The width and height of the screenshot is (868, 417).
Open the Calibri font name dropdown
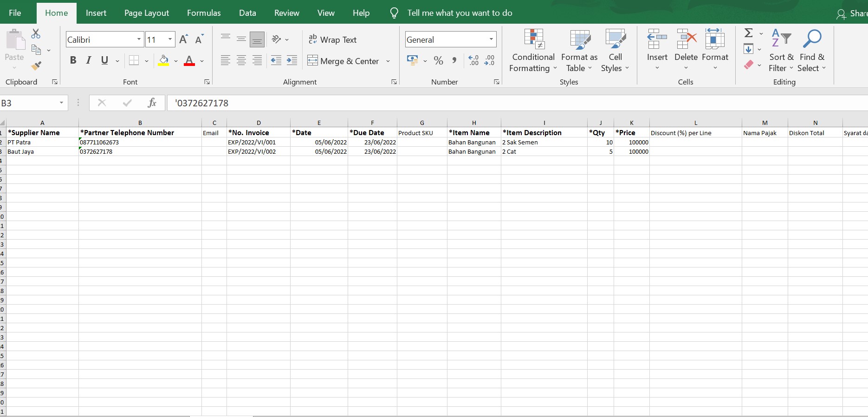(139, 39)
